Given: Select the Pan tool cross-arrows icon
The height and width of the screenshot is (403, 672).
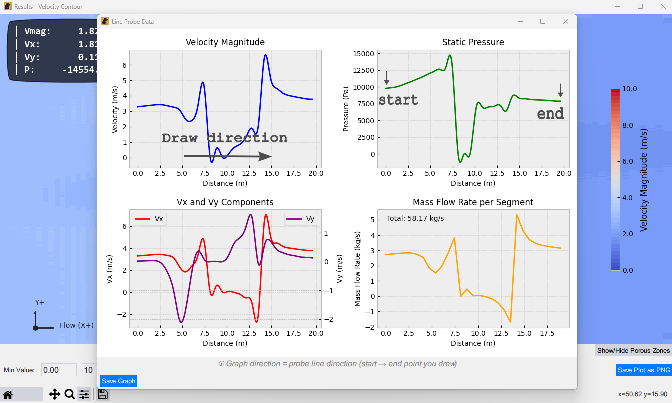Looking at the screenshot, I should click(54, 395).
